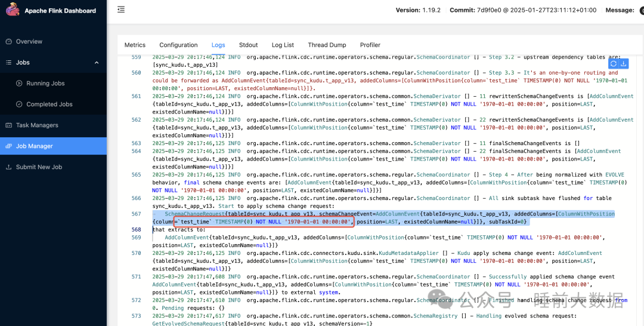
Task: Open the Completed Jobs page
Action: tap(49, 104)
